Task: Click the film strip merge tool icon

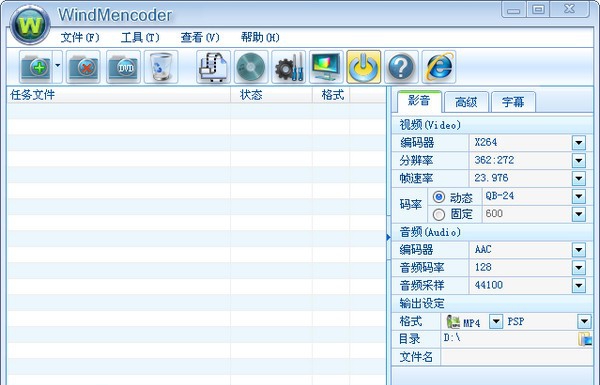Action: (x=213, y=67)
